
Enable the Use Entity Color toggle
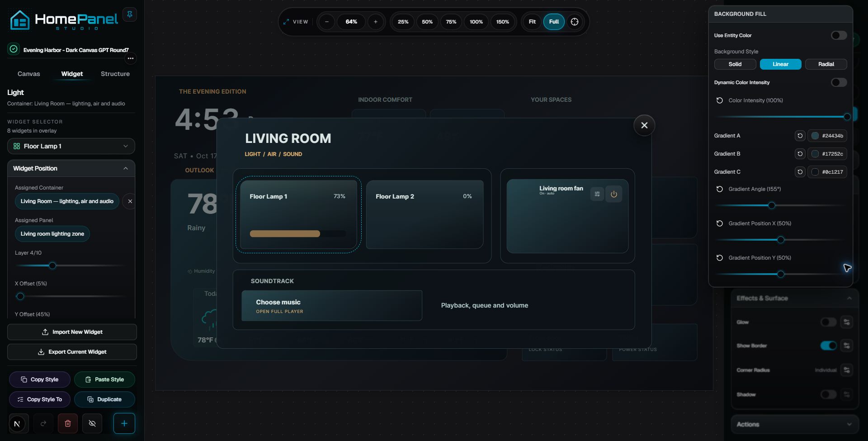(839, 35)
